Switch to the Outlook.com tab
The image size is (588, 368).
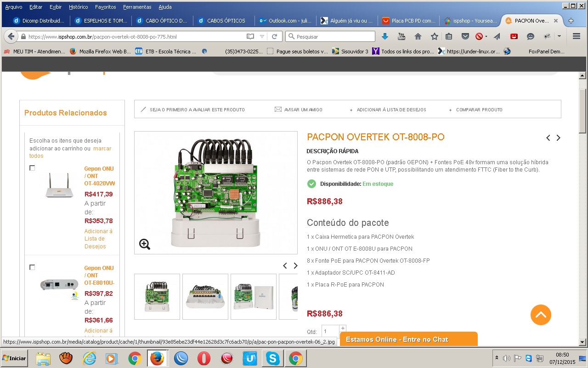pos(286,21)
